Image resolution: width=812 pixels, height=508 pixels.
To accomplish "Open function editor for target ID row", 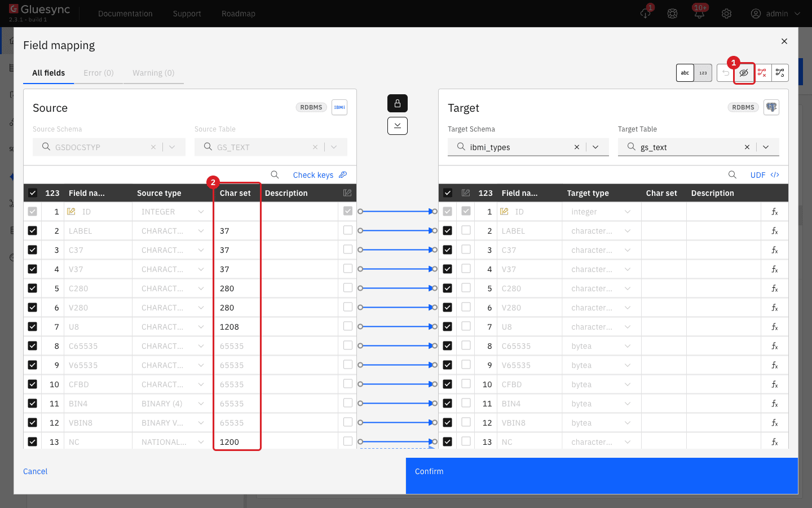I will (x=775, y=212).
